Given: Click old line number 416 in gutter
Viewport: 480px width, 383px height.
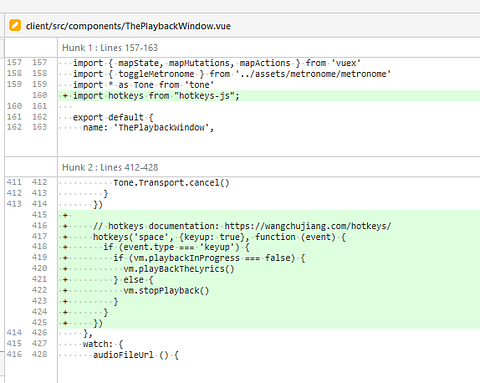Looking at the screenshot, I should (x=14, y=354).
